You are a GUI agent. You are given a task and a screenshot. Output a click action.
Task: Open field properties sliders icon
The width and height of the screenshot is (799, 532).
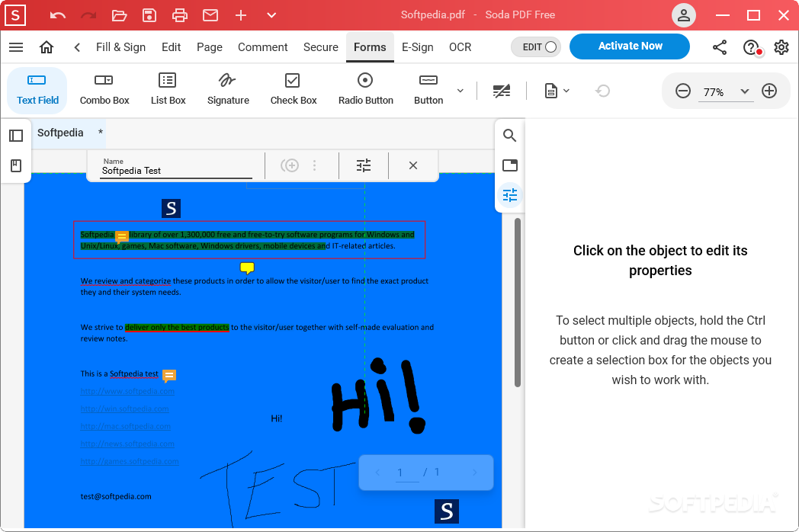click(364, 165)
